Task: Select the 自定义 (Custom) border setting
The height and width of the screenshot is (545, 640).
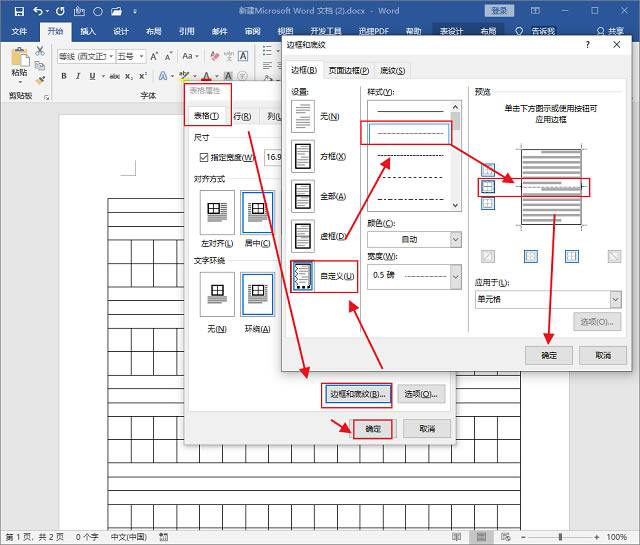Action: [x=302, y=276]
